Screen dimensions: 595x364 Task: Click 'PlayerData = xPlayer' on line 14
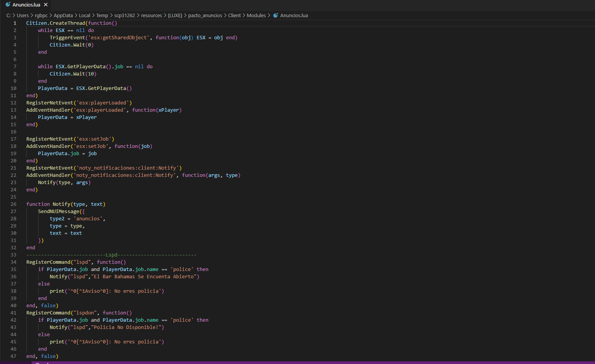point(67,117)
